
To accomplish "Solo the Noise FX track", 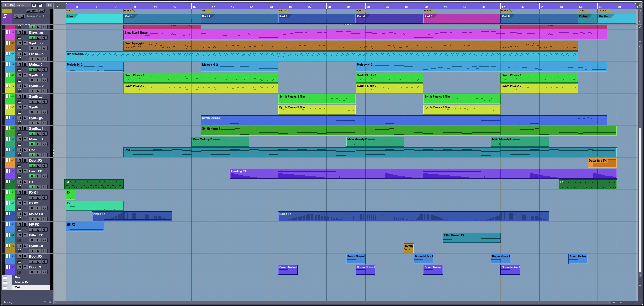I will pos(25,214).
